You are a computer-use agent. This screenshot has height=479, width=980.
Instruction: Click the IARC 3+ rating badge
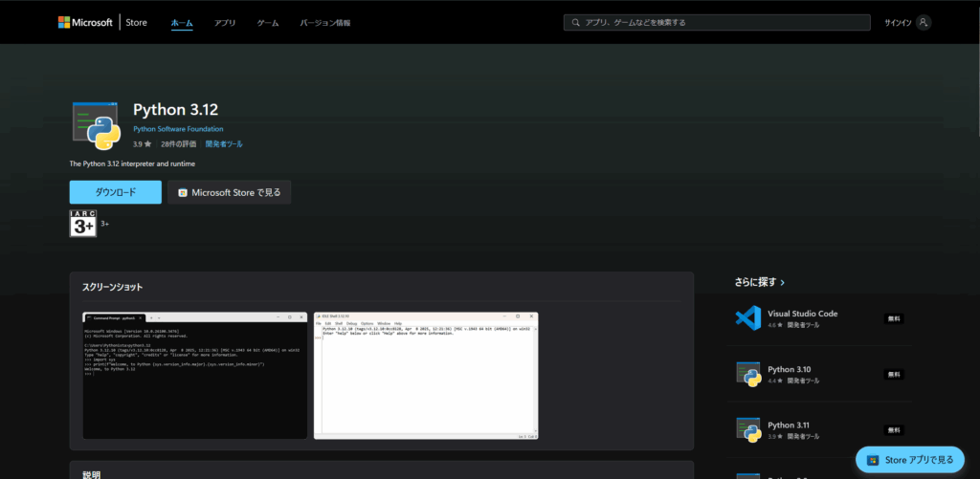[82, 224]
